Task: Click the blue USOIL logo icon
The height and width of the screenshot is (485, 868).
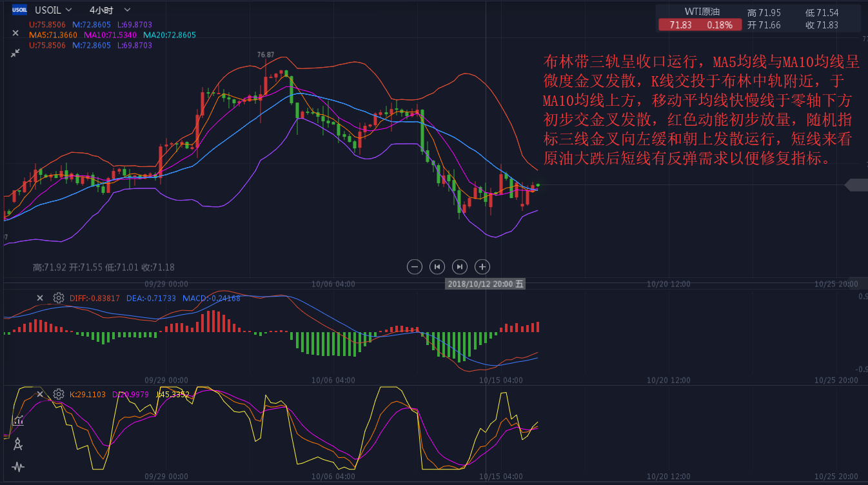Action: [20, 10]
